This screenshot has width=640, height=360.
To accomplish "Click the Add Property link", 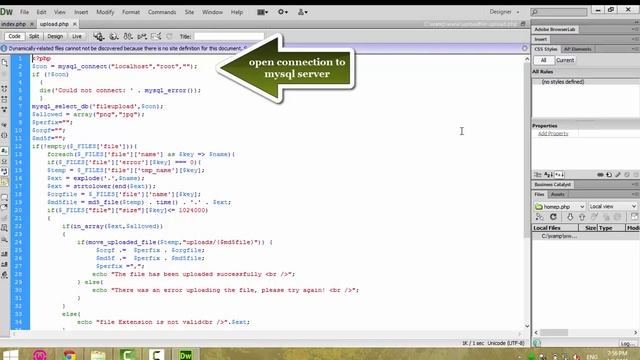I will (x=553, y=133).
